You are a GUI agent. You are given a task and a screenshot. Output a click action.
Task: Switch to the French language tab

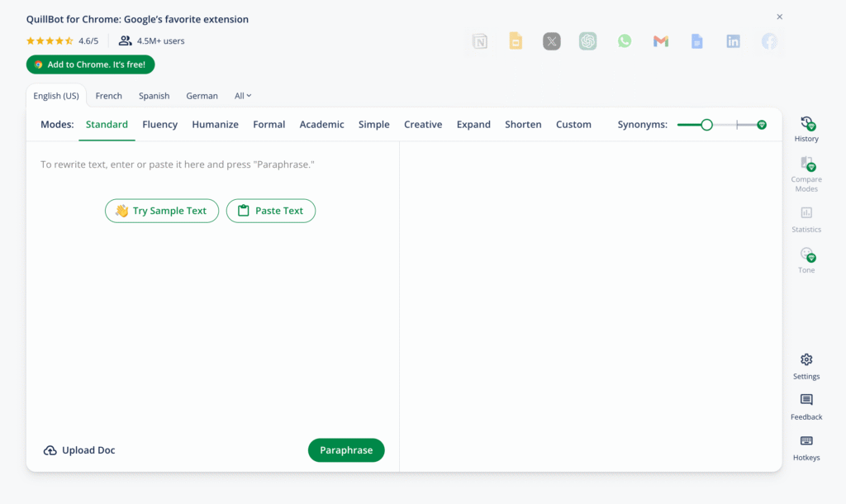[x=108, y=96]
